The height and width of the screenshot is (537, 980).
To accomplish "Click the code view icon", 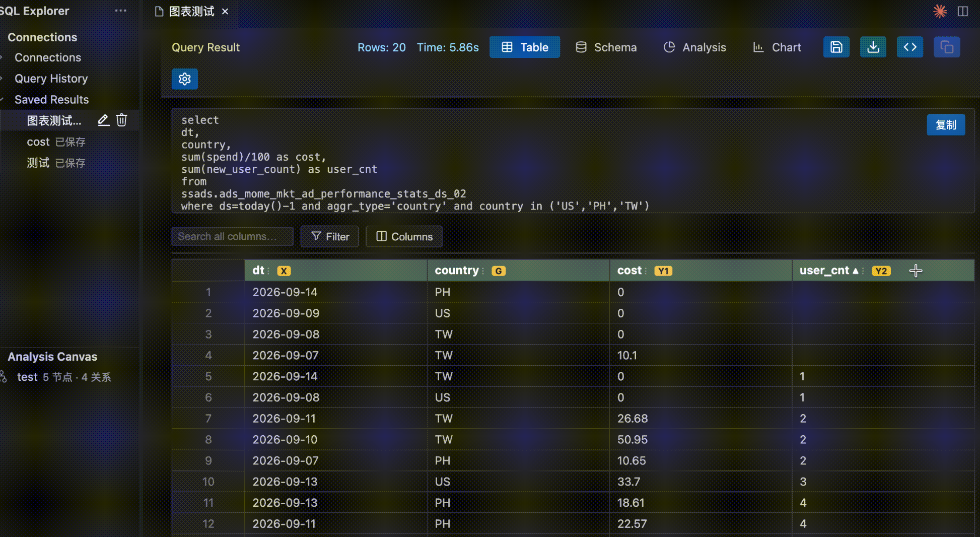I will click(910, 47).
